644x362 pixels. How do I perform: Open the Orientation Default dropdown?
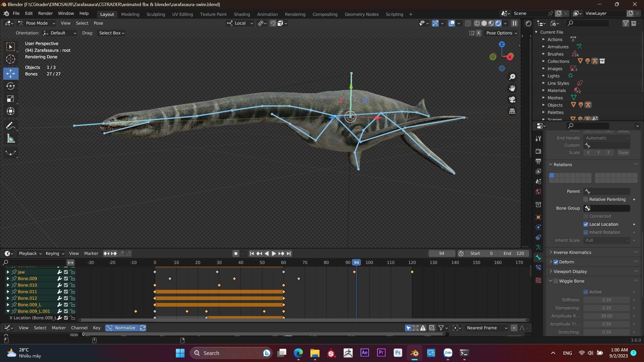pyautogui.click(x=59, y=33)
